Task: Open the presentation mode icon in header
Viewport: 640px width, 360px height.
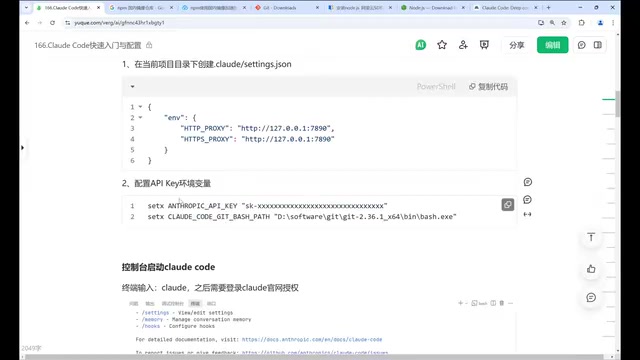Action: click(x=484, y=45)
